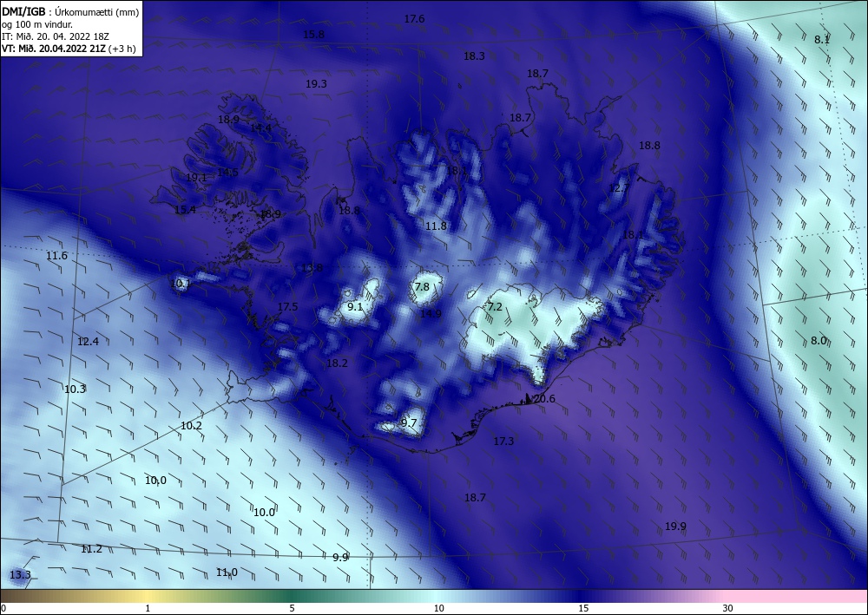868x615 pixels.
Task: Click the 11.0 value at the bottom
Action: [x=227, y=572]
